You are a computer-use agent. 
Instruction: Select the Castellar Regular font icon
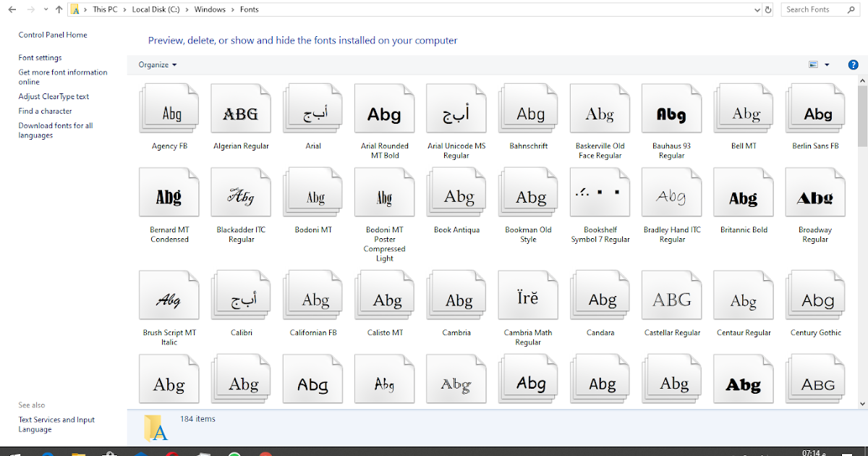(x=672, y=295)
